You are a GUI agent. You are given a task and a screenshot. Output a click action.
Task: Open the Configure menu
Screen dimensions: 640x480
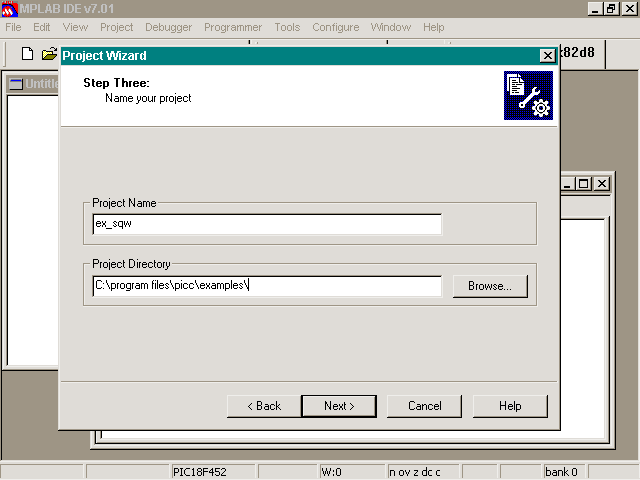(335, 27)
